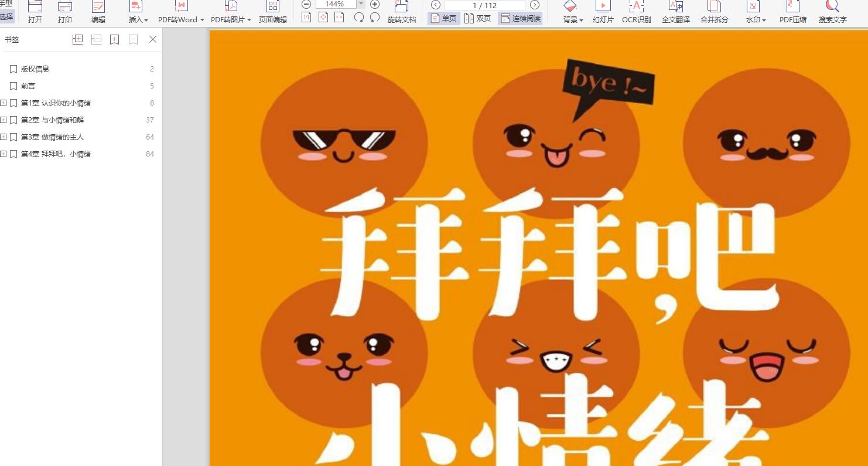This screenshot has width=868, height=466.
Task: Expand the 第4章 拜拜吧，小情绪 bookmark
Action: coord(4,154)
